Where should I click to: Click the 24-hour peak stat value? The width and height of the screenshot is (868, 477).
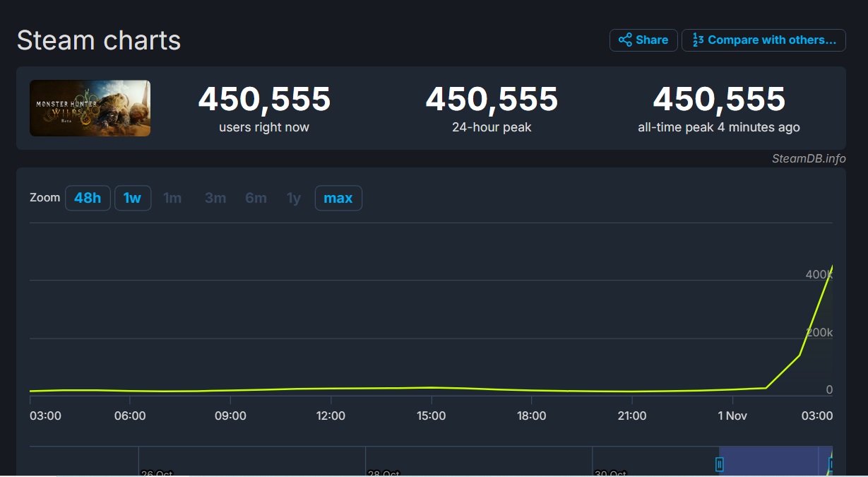coord(492,100)
